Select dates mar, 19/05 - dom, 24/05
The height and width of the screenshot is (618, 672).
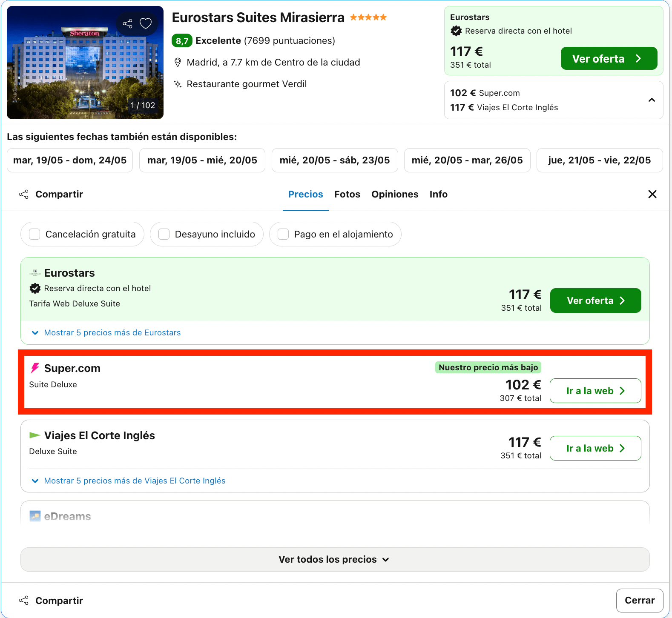[x=70, y=160]
